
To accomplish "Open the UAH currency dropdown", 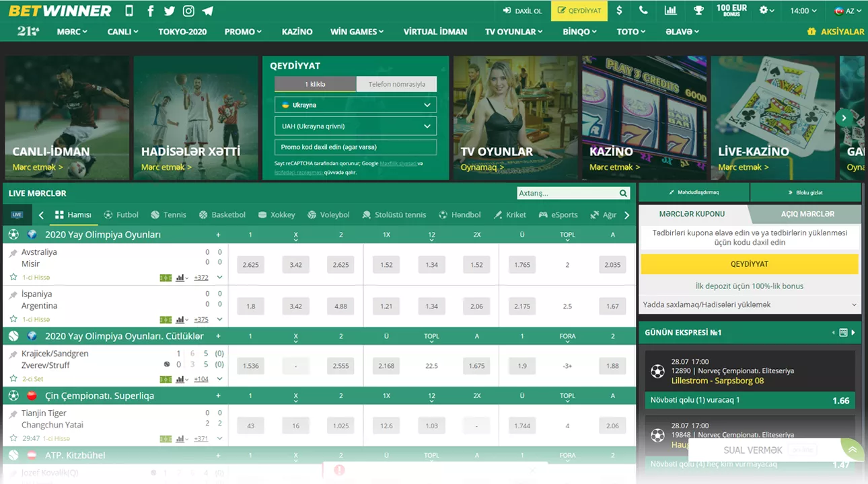I will (x=355, y=126).
